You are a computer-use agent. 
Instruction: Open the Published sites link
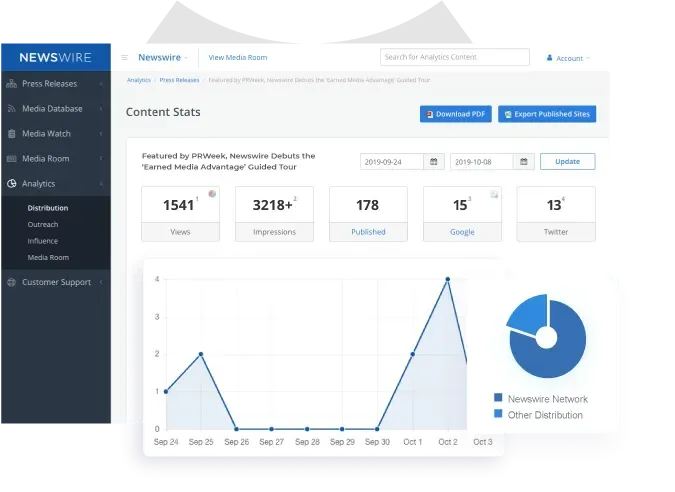click(368, 232)
